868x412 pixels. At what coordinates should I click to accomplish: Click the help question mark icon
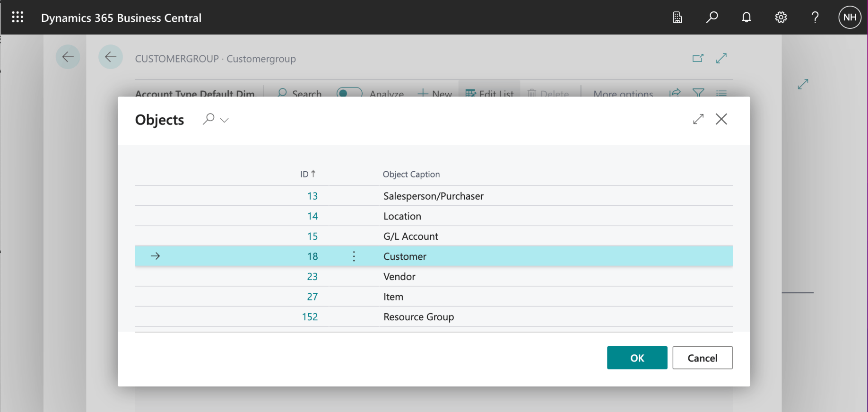click(815, 18)
